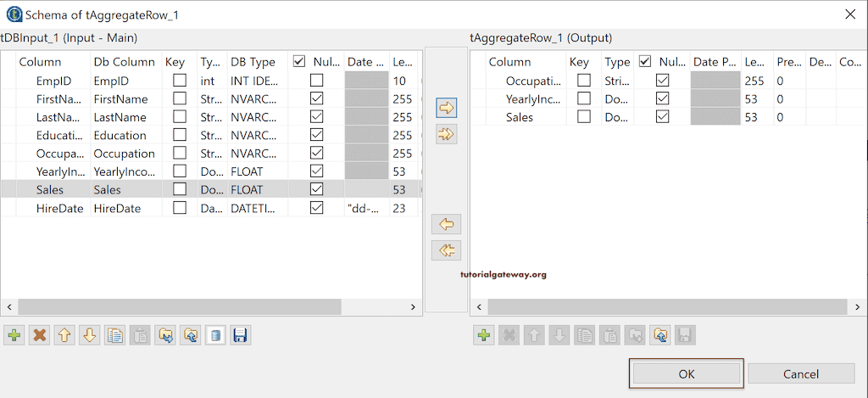The image size is (868, 398).
Task: Click left scroll arrow of output table
Action: pyautogui.click(x=479, y=306)
